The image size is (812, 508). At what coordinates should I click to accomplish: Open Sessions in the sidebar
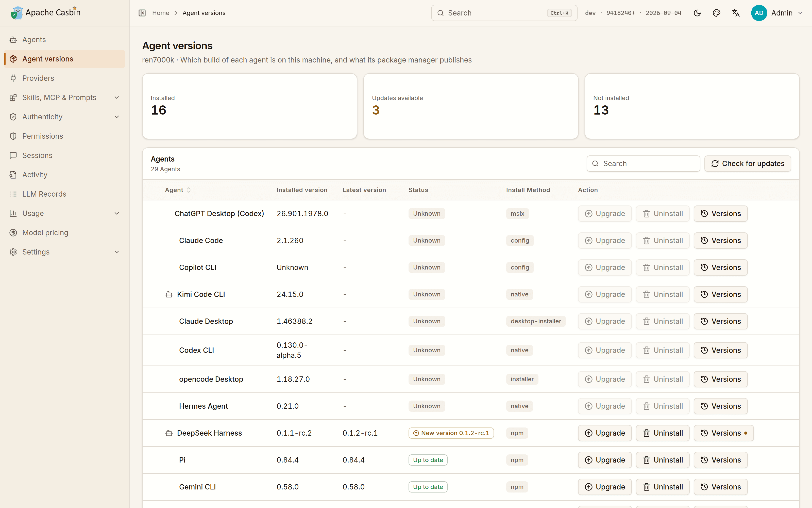(65, 155)
